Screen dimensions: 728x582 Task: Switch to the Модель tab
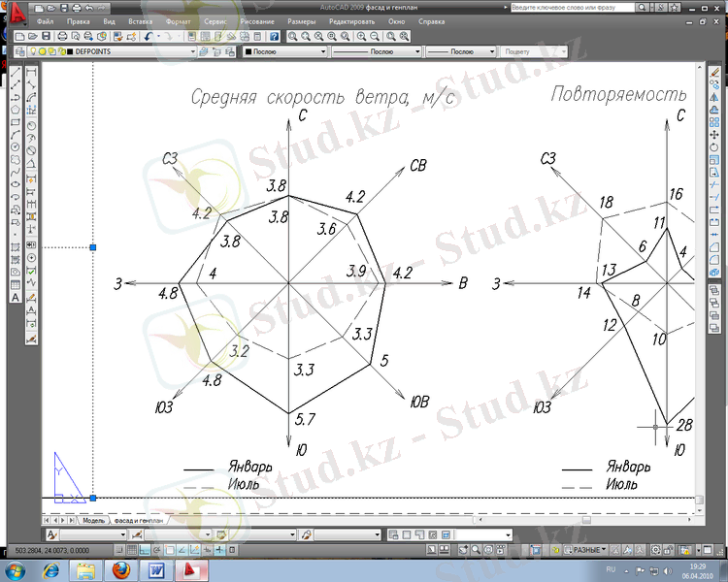click(x=93, y=521)
